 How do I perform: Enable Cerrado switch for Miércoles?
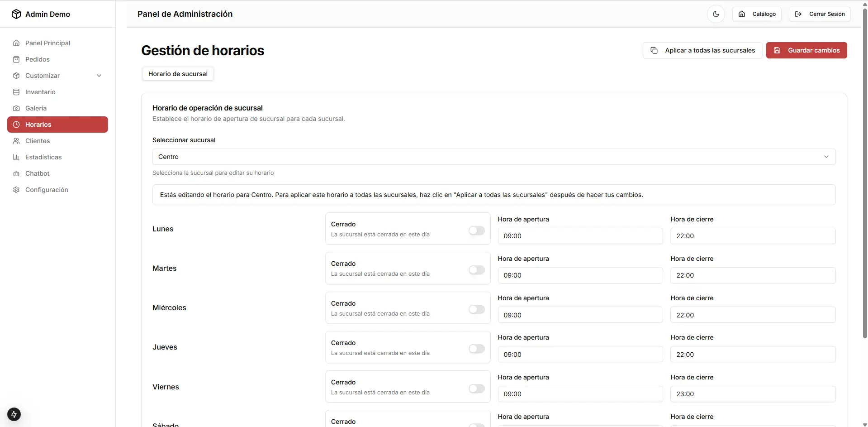point(476,309)
